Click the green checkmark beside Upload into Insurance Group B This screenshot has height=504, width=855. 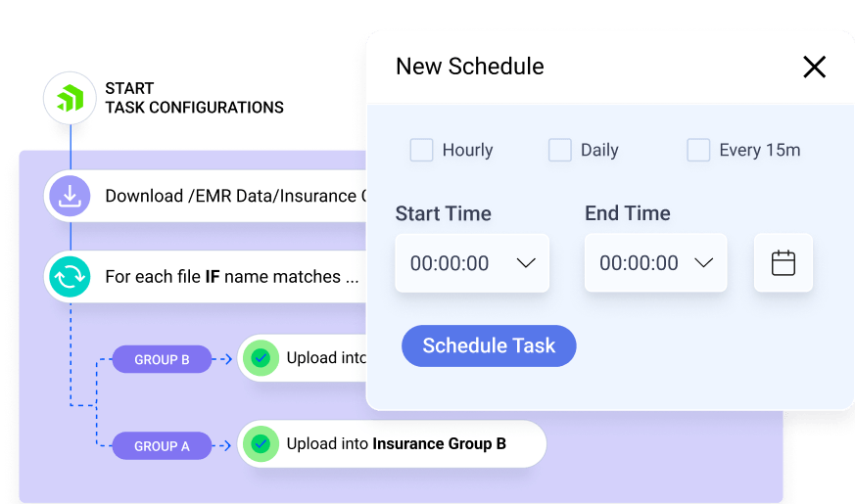(261, 444)
